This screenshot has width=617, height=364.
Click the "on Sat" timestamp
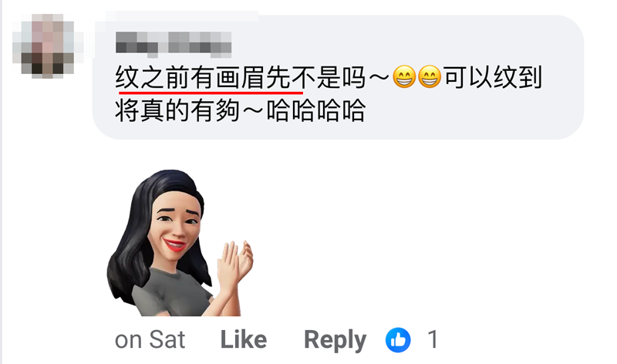(x=150, y=339)
